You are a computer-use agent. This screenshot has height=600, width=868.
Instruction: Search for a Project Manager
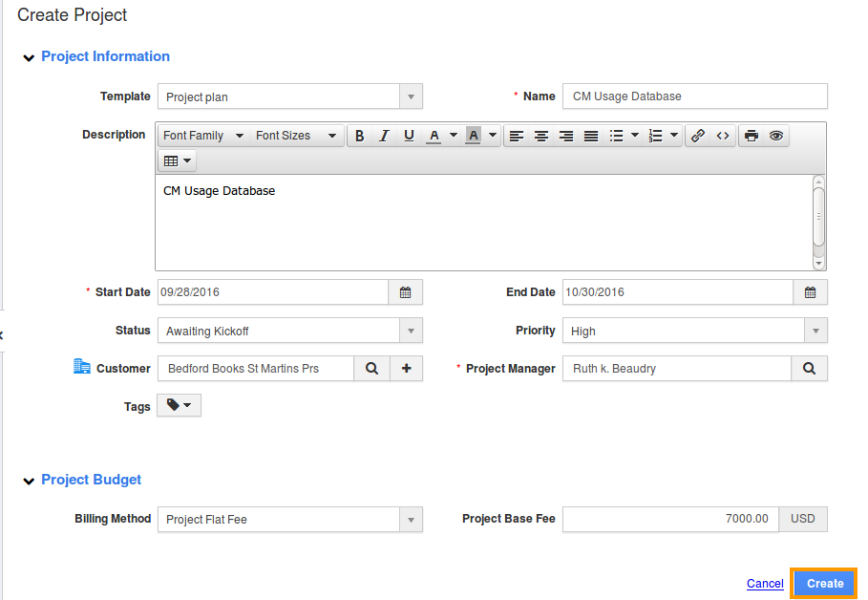[809, 368]
